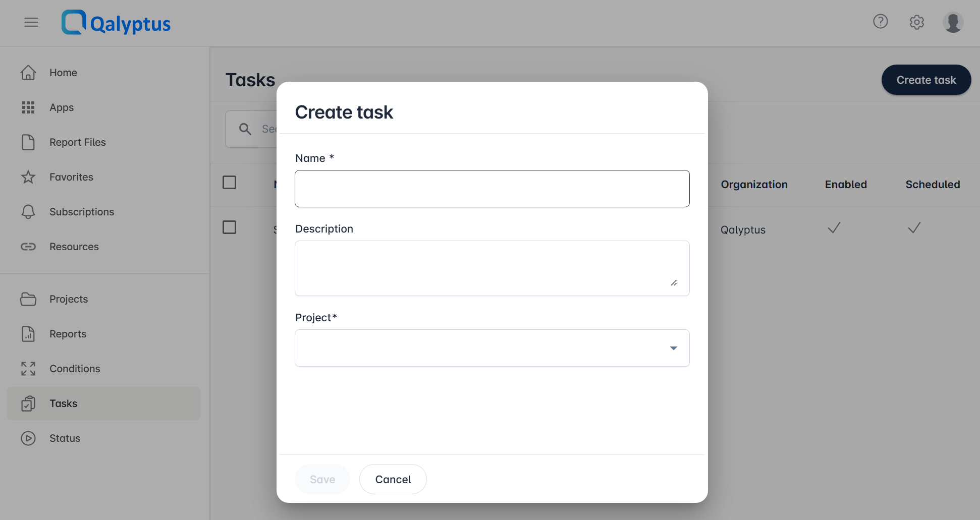The image size is (980, 520).
Task: Open the Home sidebar icon
Action: (x=29, y=73)
